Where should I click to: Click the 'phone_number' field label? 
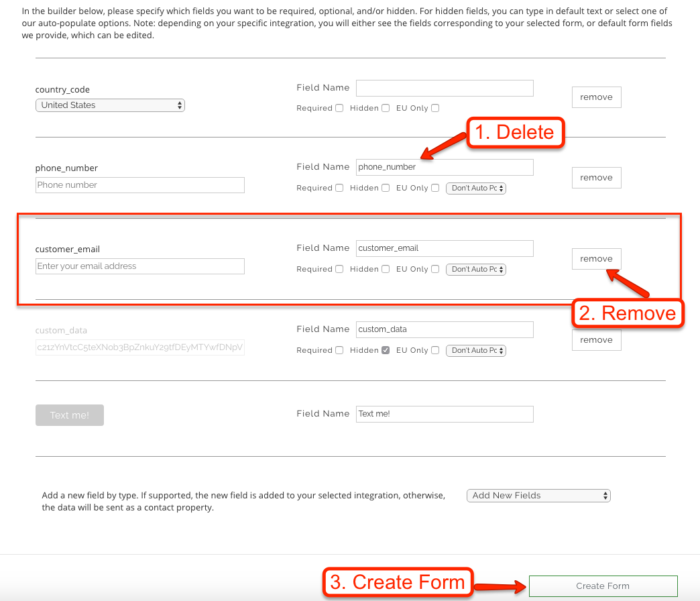[x=66, y=168]
